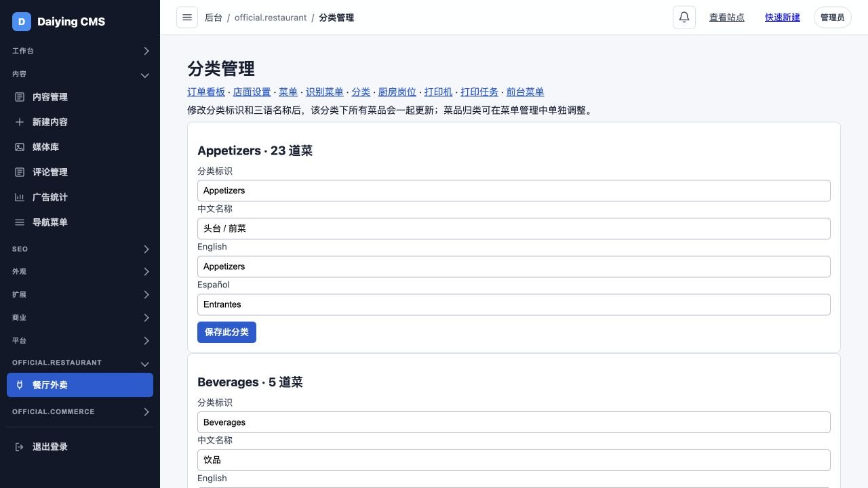Image resolution: width=868 pixels, height=488 pixels.
Task: Focus the 中文名称 field containing 饮品
Action: 514,460
